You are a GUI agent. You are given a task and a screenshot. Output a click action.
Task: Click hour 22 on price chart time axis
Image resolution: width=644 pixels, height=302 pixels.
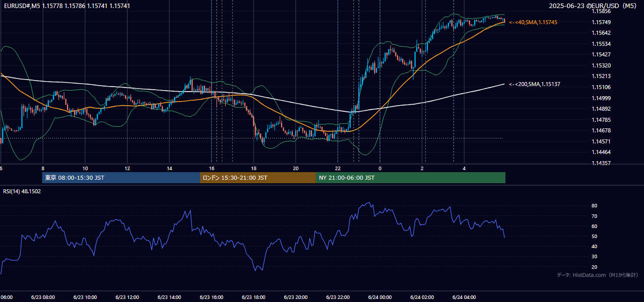point(338,169)
